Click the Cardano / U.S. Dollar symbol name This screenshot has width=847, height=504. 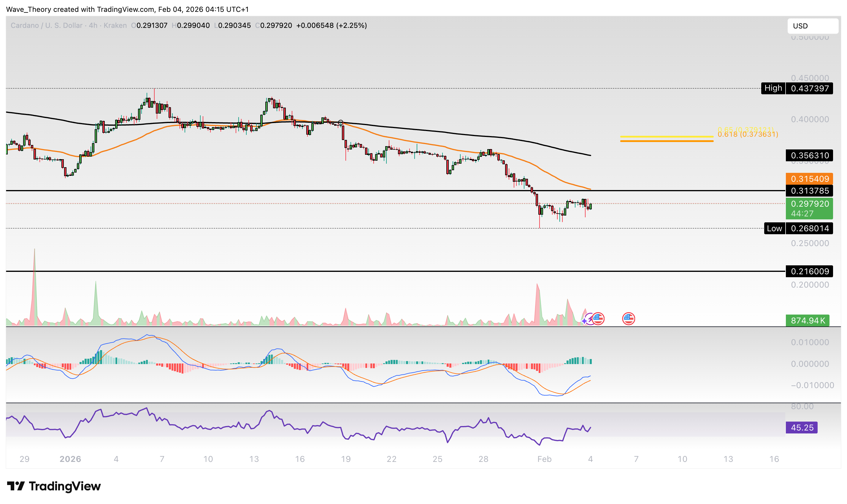coord(47,25)
